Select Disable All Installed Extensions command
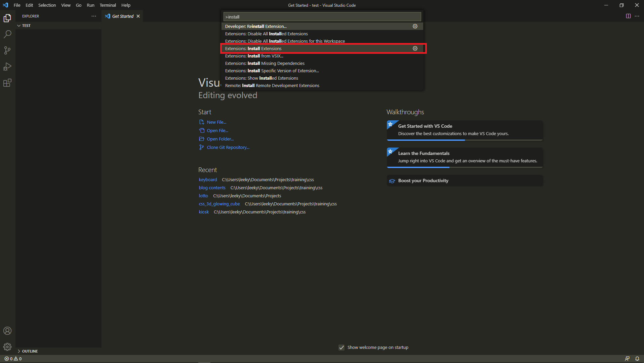Image resolution: width=644 pixels, height=363 pixels. (322, 34)
